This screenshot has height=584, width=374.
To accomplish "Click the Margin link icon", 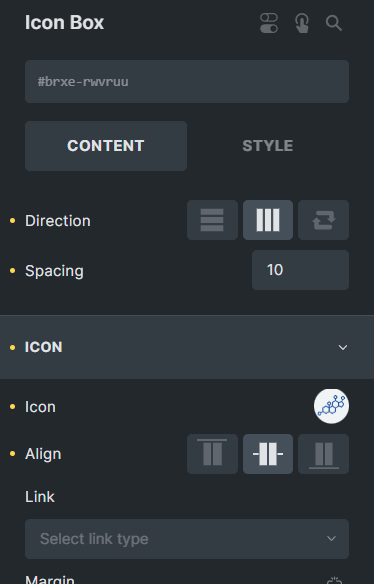I will (x=334, y=580).
